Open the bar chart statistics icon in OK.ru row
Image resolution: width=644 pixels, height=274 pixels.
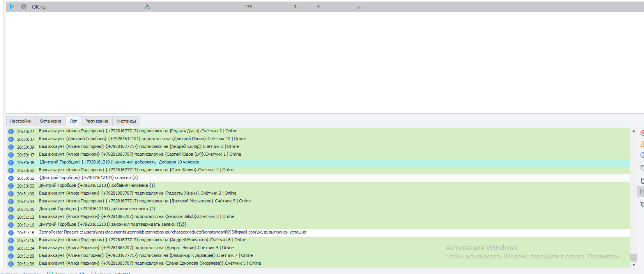[x=358, y=7]
